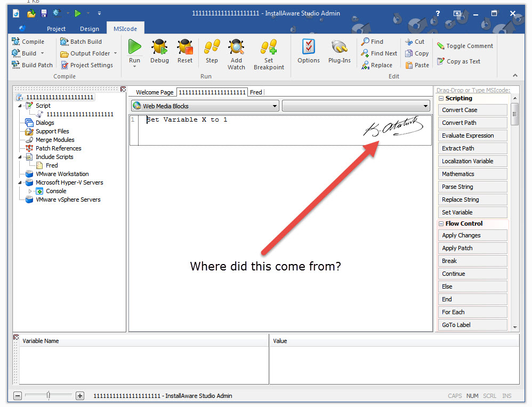This screenshot has width=532, height=407.
Task: Collapse the ribbon with the chevron
Action: 515,75
